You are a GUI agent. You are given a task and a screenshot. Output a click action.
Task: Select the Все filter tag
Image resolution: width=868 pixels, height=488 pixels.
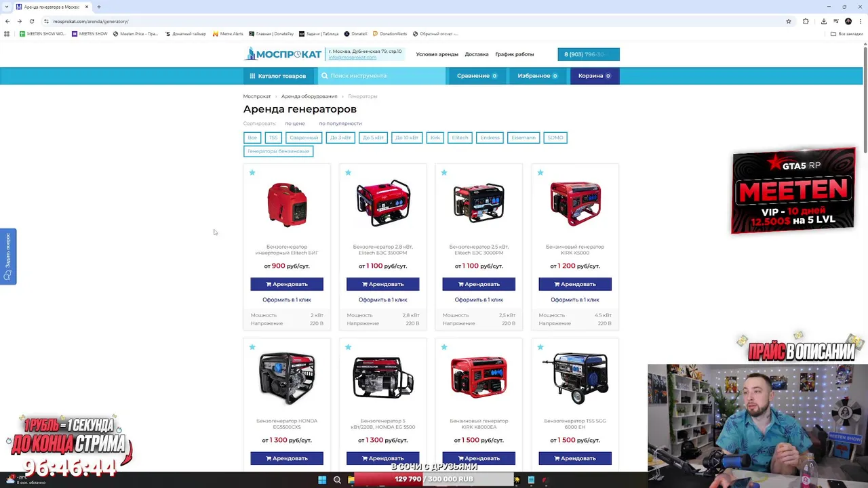coord(252,138)
